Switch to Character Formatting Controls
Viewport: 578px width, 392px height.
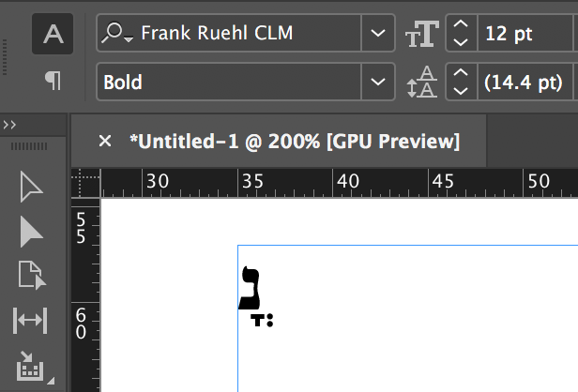(53, 35)
